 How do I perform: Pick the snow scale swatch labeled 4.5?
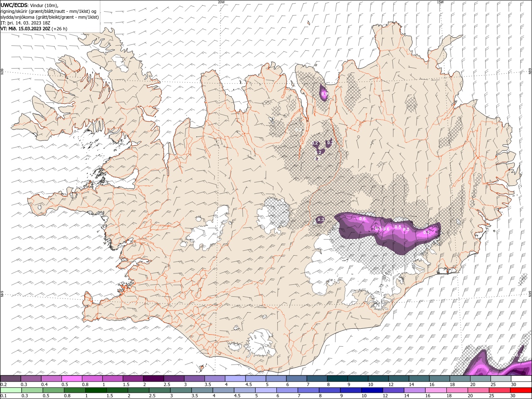coord(255,379)
